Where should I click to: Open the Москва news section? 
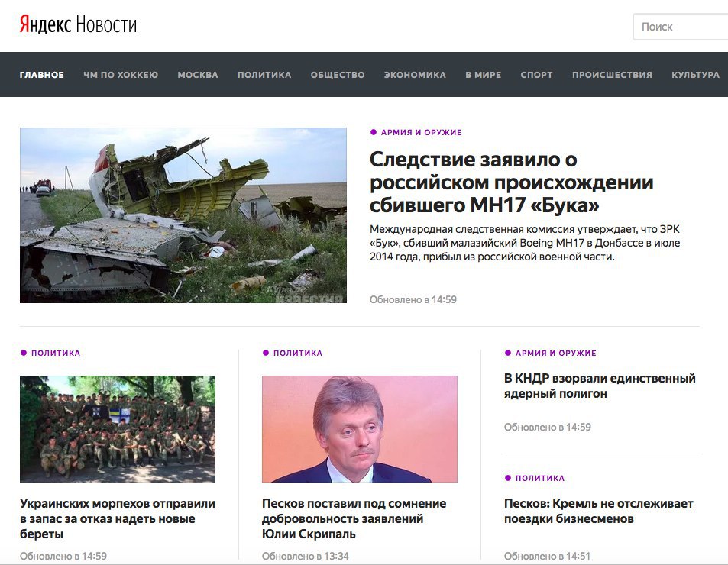click(x=198, y=75)
